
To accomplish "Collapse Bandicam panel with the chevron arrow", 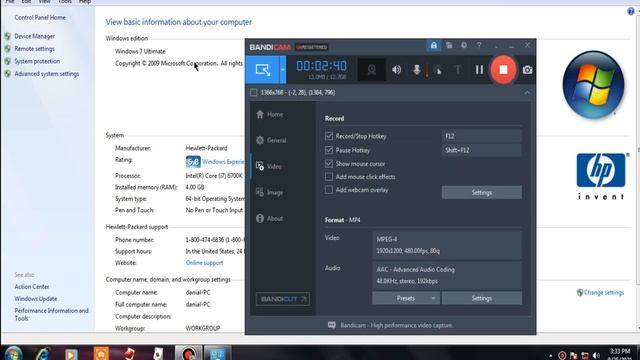I will pyautogui.click(x=527, y=93).
